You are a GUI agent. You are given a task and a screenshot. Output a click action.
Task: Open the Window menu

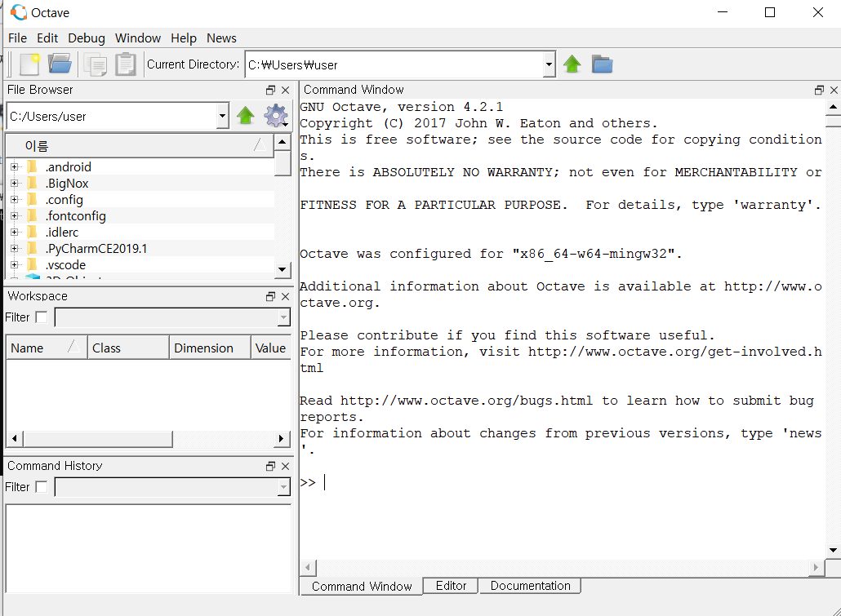138,38
